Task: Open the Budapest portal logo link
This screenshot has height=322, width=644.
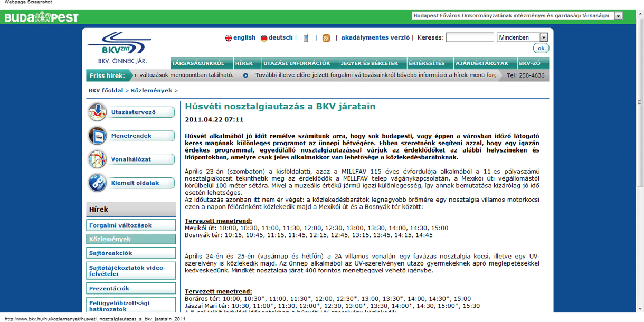Action: tap(41, 17)
